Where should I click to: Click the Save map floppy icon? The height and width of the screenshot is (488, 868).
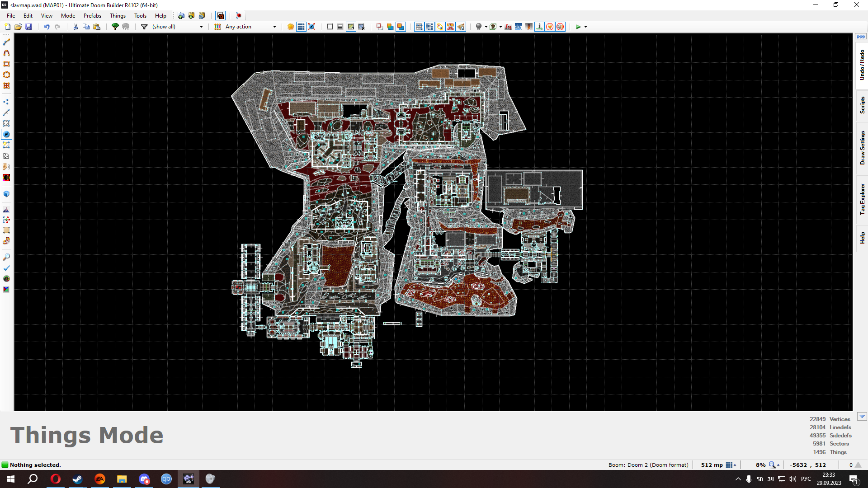click(x=28, y=27)
